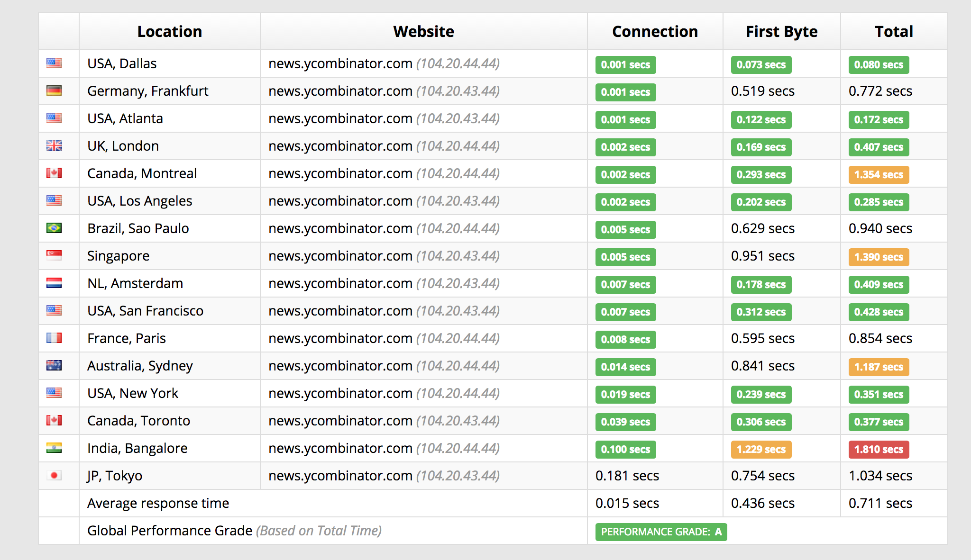This screenshot has height=560, width=971.
Task: Click the Australian flag for Sydney
Action: click(x=54, y=365)
